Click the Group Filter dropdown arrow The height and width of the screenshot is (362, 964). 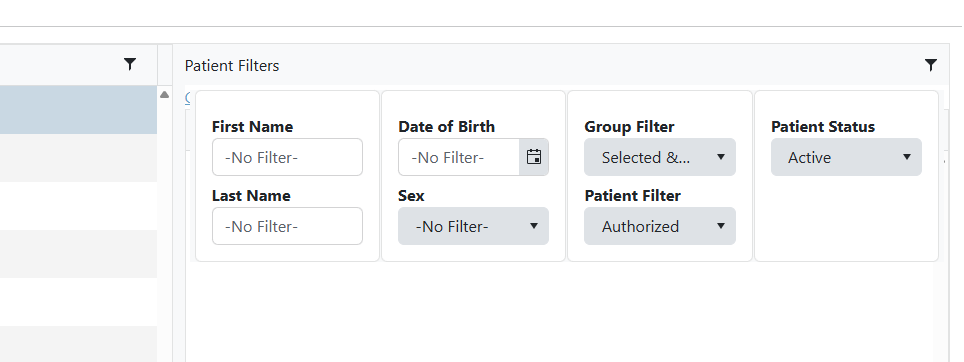tap(721, 157)
